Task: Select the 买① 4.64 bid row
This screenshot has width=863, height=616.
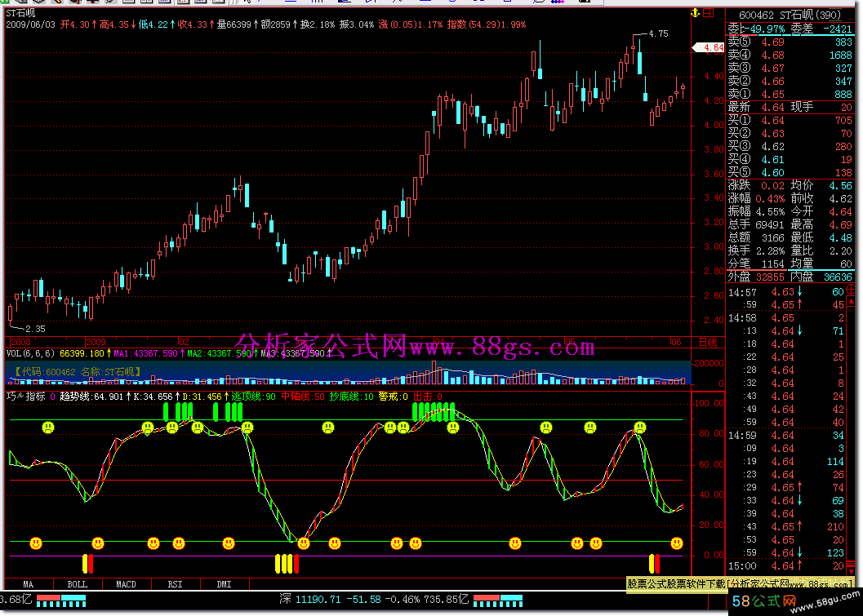Action: (790, 120)
